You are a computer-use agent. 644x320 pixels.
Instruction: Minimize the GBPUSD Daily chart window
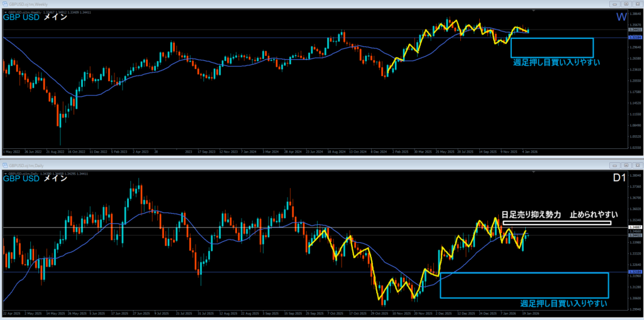[x=615, y=165]
